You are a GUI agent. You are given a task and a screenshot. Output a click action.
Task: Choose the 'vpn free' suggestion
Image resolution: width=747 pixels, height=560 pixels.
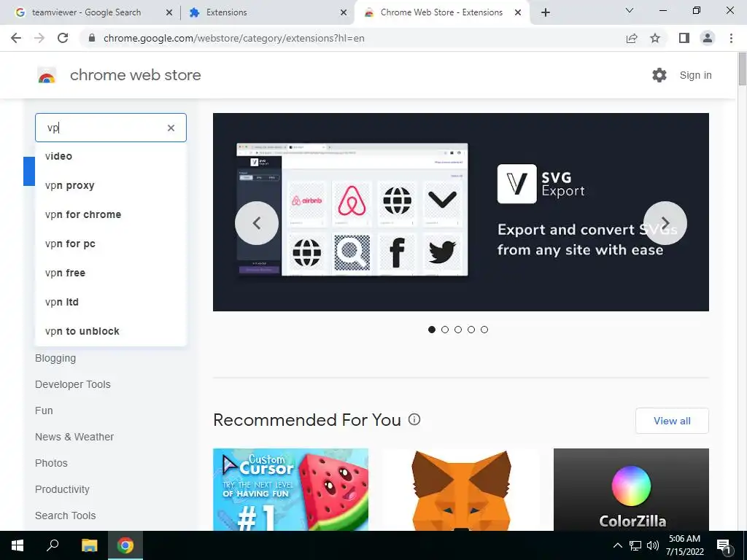111,273
